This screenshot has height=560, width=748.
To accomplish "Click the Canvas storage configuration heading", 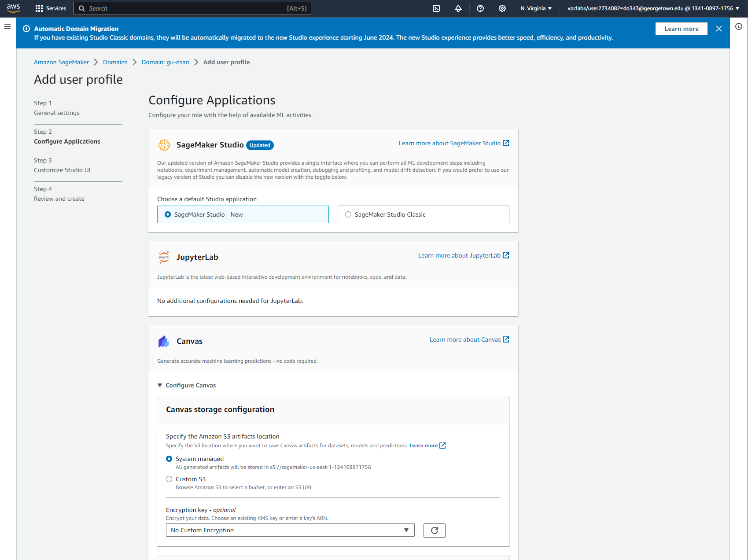I will pos(220,409).
